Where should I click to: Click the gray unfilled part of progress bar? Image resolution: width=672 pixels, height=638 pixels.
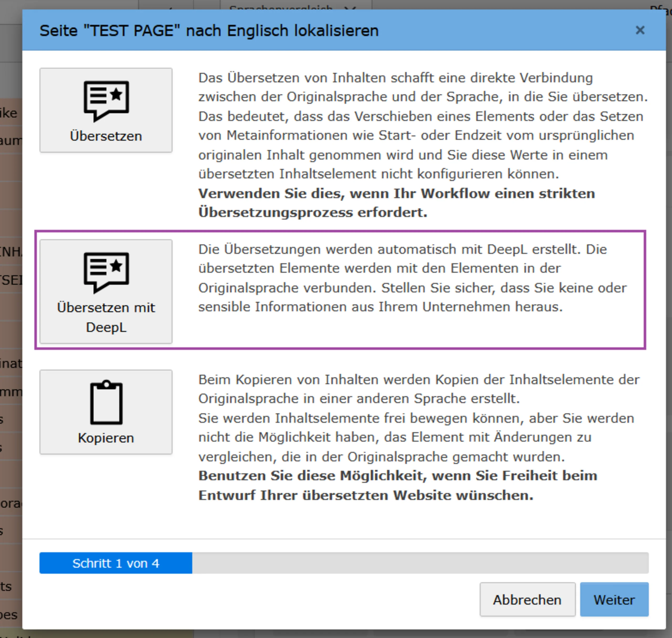tap(420, 563)
